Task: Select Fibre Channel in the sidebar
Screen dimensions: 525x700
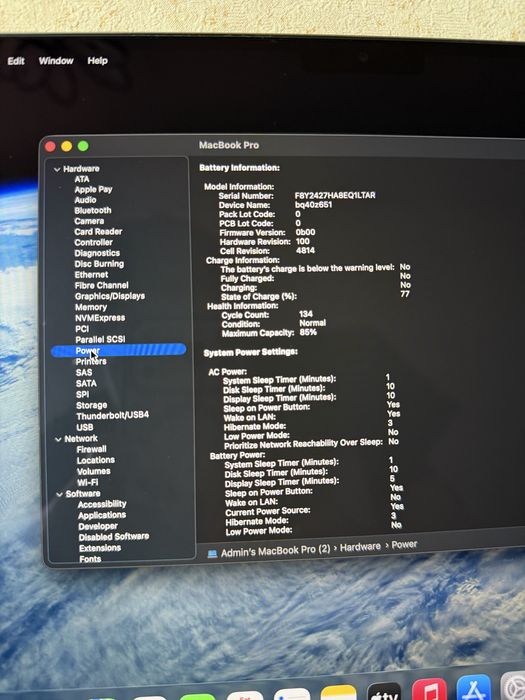Action: pos(101,285)
